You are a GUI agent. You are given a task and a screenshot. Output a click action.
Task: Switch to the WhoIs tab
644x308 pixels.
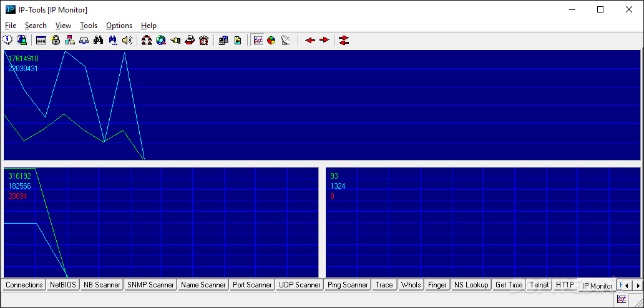411,285
